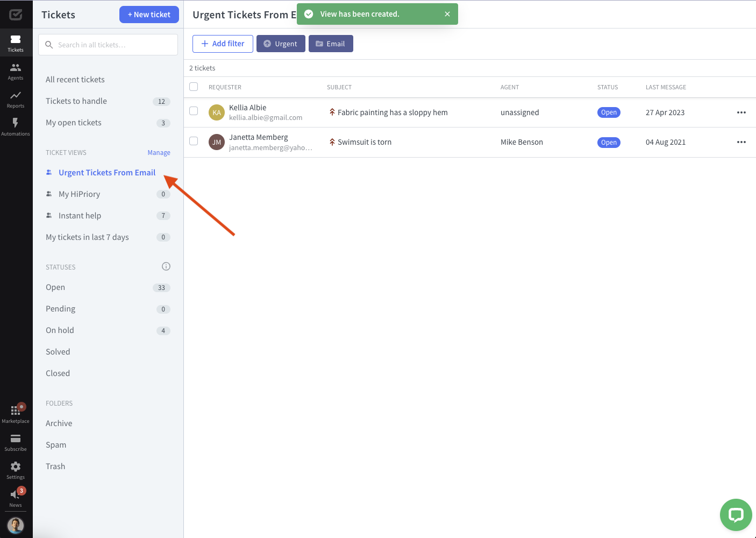Check the Janetta Memberg ticket checkbox
Viewport: 756px width, 538px height.
coord(194,141)
